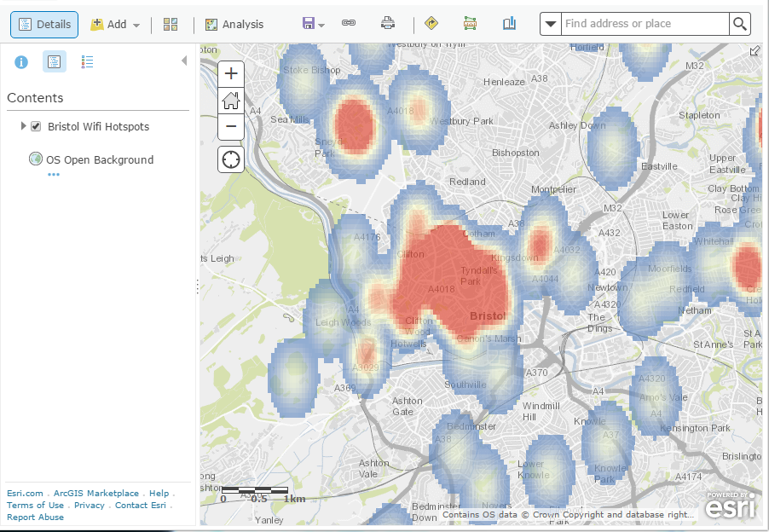
Task: Click the Help link
Action: point(159,493)
